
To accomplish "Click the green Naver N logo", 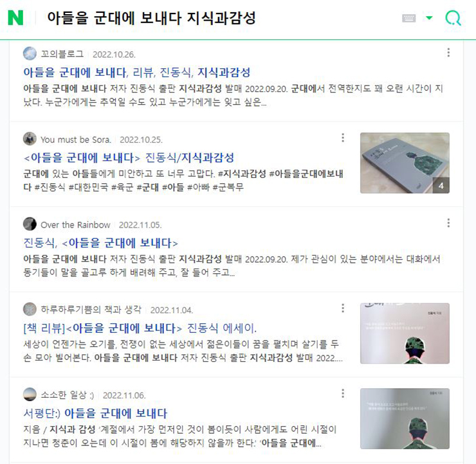I will 15,18.
